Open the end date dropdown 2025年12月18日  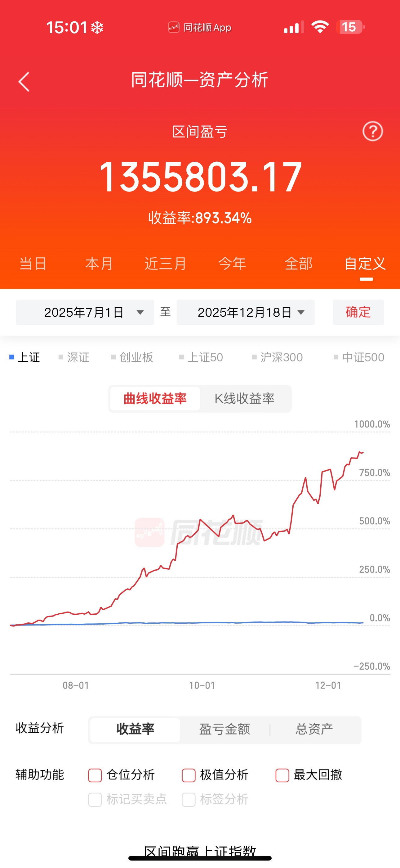[246, 312]
